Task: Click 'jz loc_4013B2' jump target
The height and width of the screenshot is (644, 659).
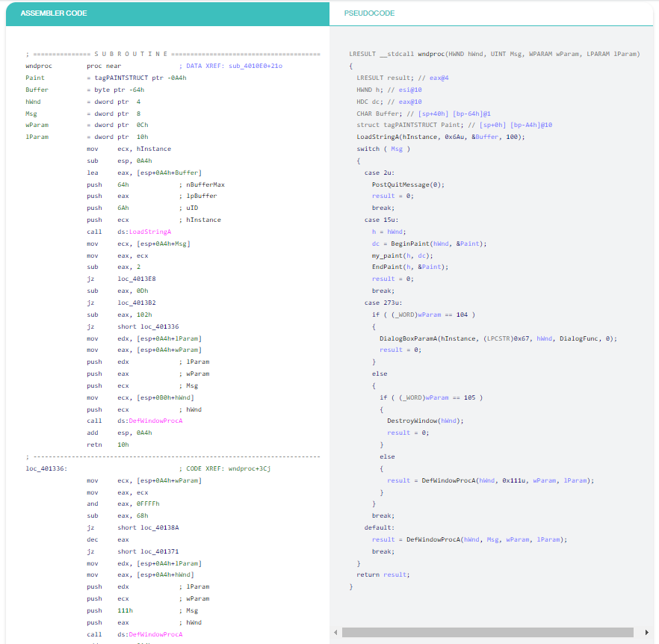Action: [x=137, y=303]
